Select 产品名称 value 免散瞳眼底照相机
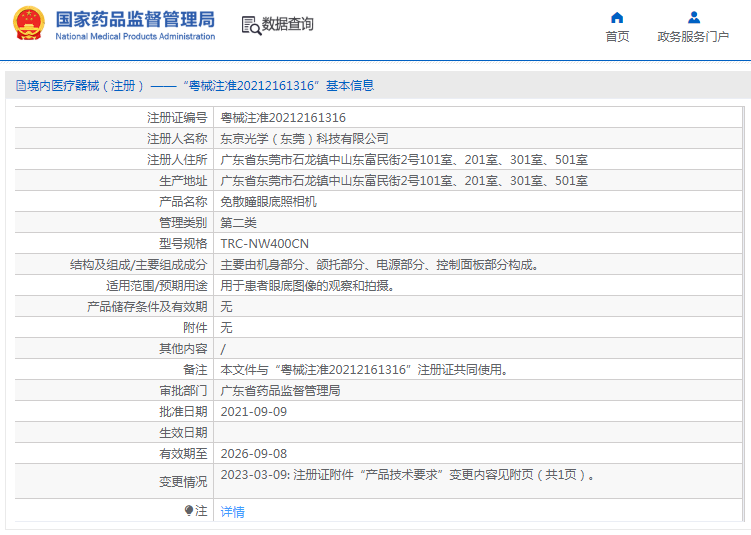 coord(268,202)
